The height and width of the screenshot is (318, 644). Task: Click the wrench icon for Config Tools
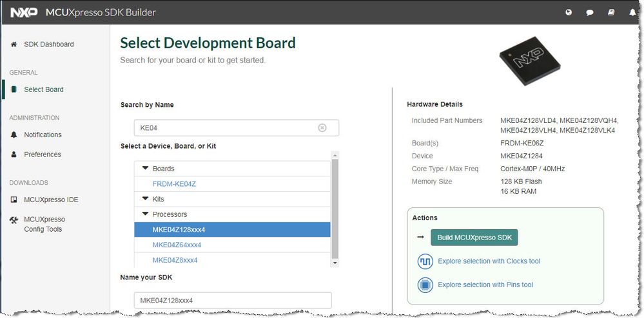[14, 220]
